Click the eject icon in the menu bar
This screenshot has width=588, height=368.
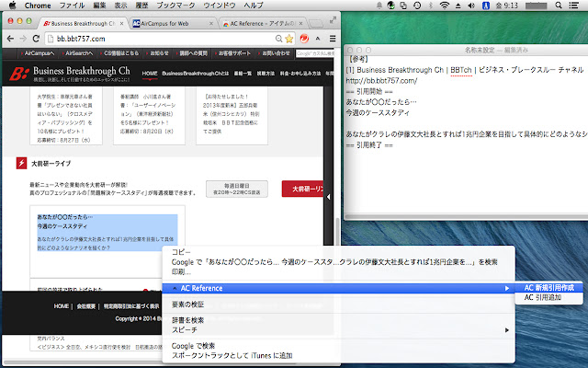[458, 6]
